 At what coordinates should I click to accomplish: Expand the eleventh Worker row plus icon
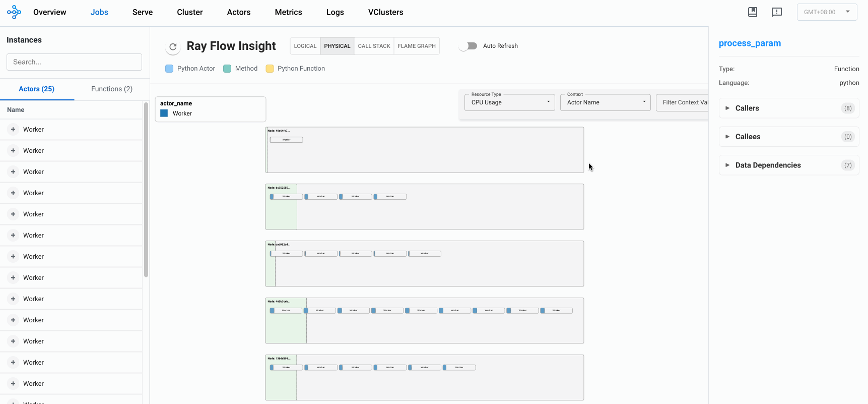coord(13,341)
